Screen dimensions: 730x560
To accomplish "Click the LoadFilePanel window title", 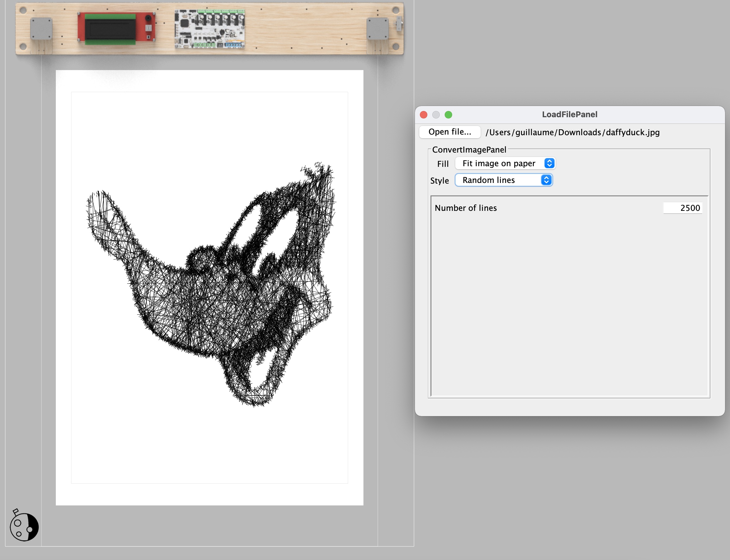I will pos(569,114).
